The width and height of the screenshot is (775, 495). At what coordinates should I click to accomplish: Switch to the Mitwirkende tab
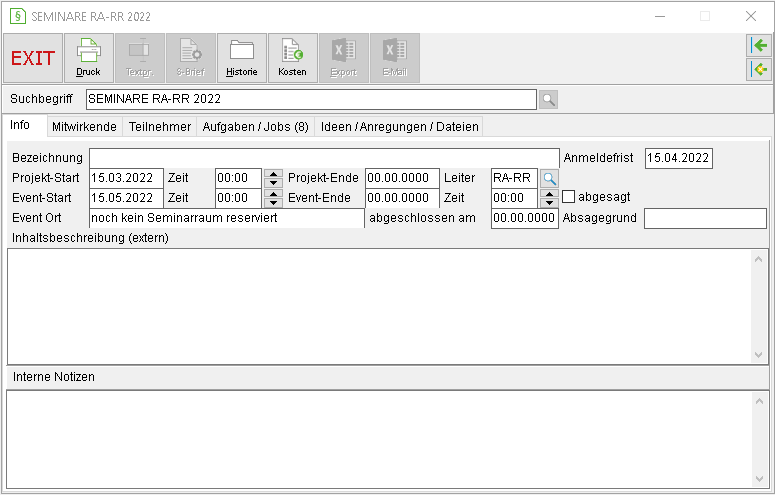pyautogui.click(x=85, y=127)
